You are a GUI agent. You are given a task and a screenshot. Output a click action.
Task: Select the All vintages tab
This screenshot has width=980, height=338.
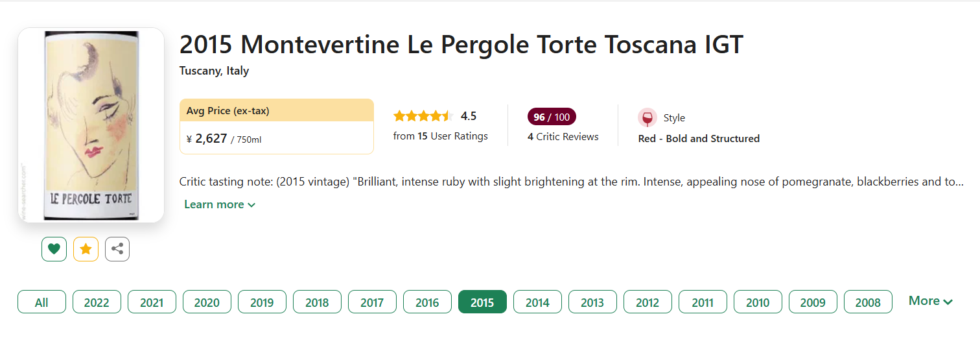pos(41,302)
